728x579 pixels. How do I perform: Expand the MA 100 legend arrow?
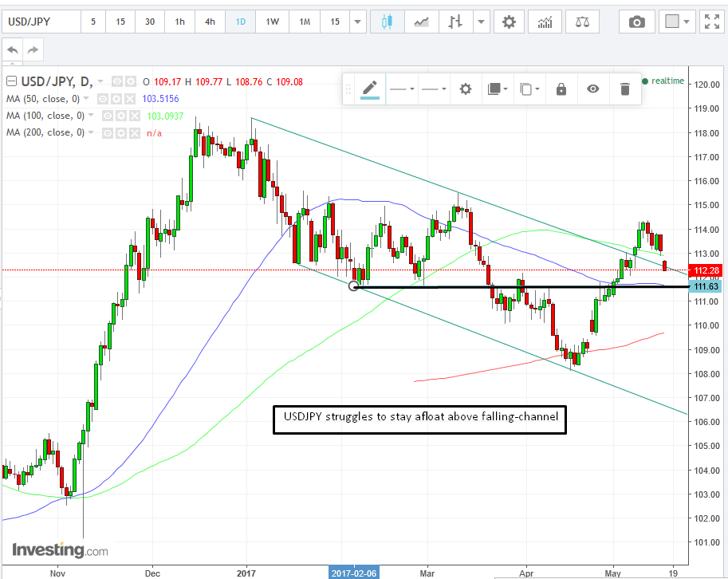point(91,115)
